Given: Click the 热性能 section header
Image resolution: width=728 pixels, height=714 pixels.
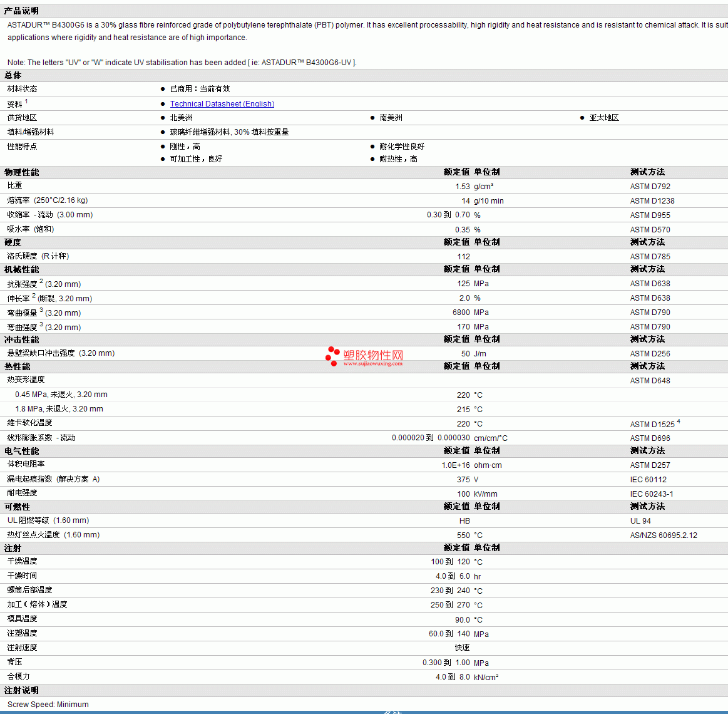Looking at the screenshot, I should pyautogui.click(x=18, y=366).
